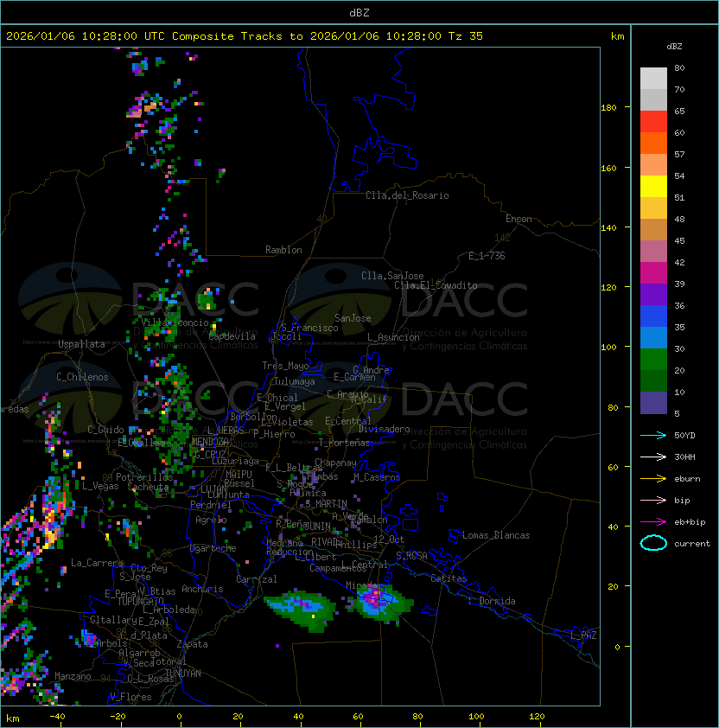Click the 'L_Asuncion' place label
The width and height of the screenshot is (719, 728).
[x=393, y=337]
